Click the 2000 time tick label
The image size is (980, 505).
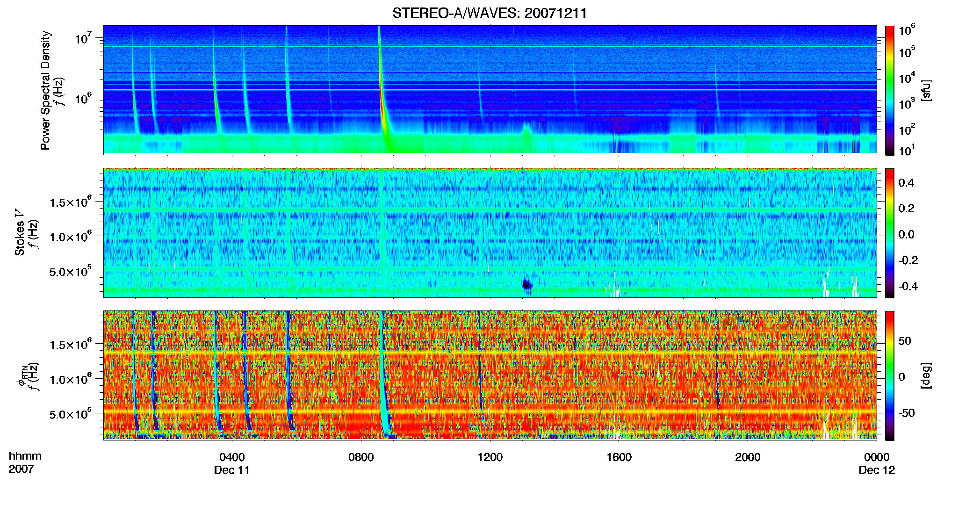coord(748,457)
